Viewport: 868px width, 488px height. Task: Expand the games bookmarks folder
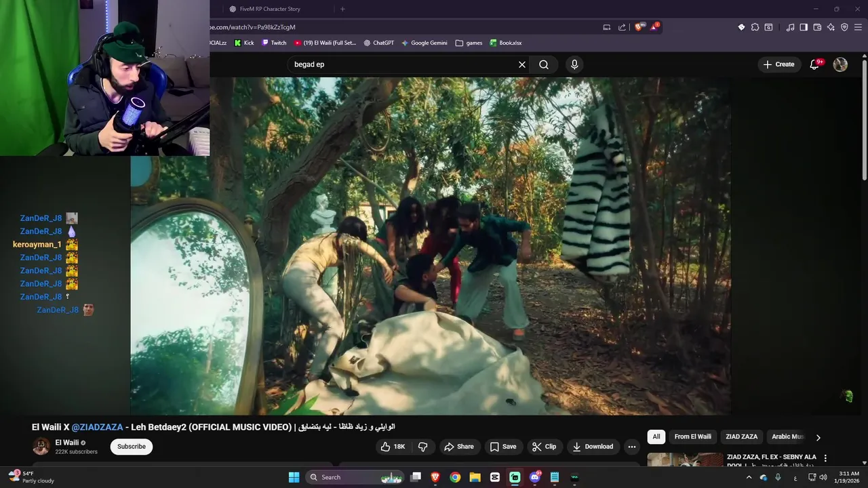(x=469, y=43)
